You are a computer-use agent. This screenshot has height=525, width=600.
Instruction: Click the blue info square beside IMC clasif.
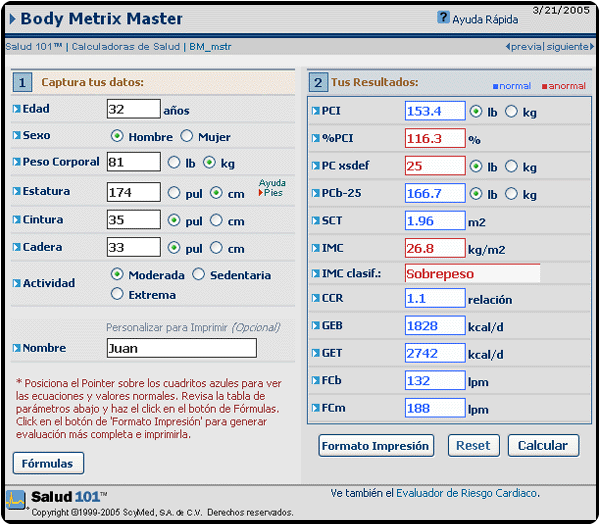point(316,274)
